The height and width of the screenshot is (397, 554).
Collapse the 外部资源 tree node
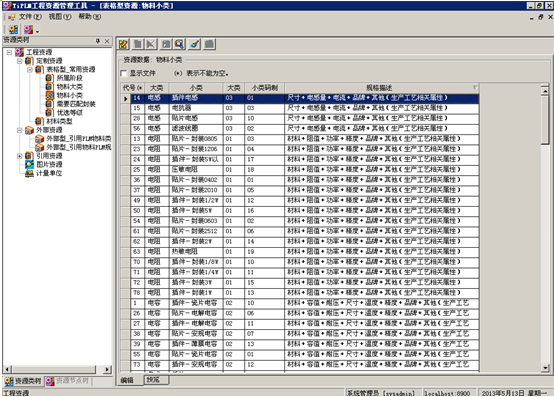[x=20, y=130]
